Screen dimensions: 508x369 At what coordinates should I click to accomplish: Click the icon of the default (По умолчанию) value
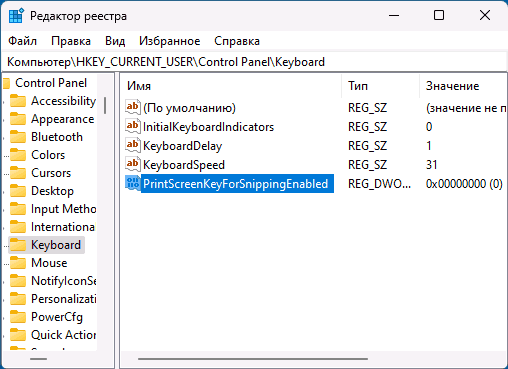click(x=133, y=108)
